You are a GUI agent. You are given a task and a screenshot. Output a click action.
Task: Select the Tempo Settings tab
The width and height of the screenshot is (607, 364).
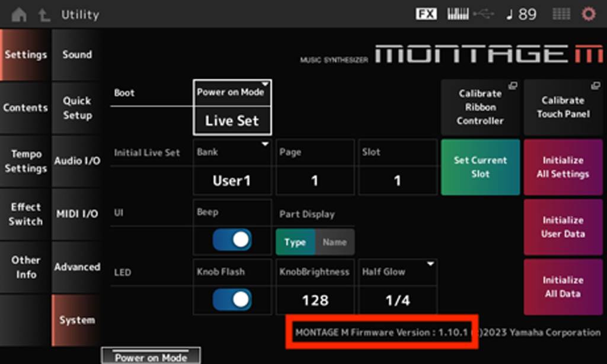25,161
